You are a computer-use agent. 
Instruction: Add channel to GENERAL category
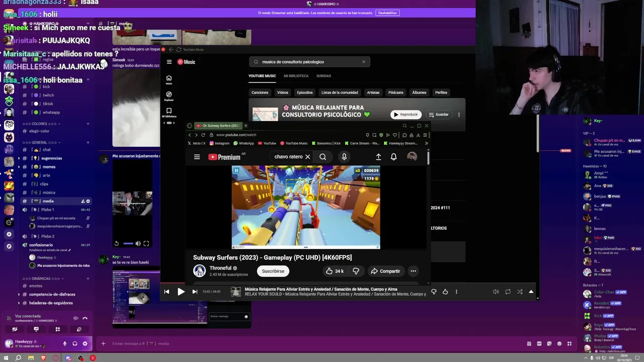tap(88, 142)
